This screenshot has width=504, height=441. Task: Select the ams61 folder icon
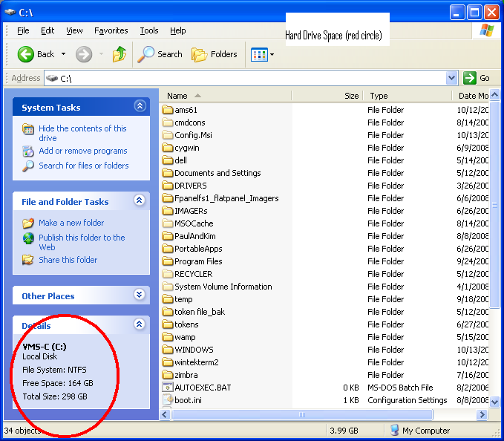tap(168, 110)
